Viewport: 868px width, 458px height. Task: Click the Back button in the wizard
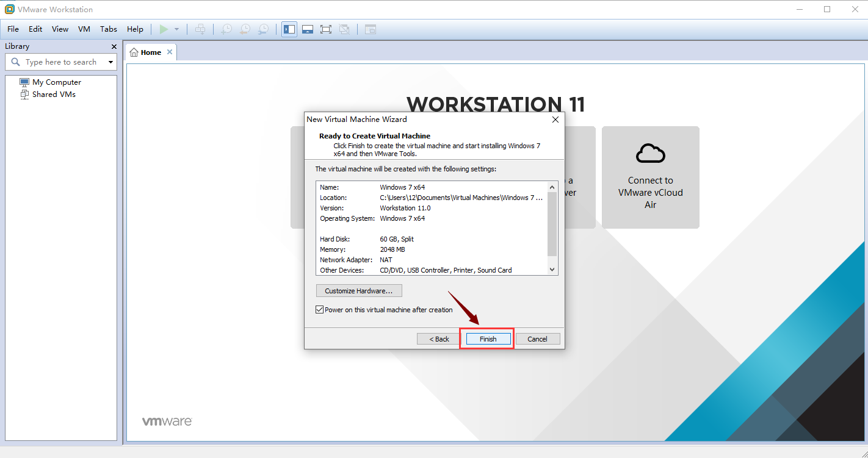[439, 339]
